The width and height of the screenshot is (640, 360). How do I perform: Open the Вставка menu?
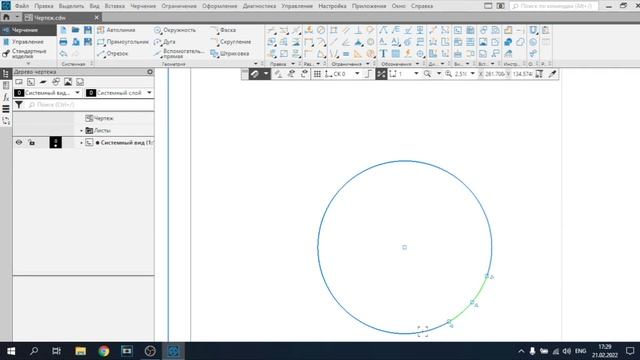pyautogui.click(x=115, y=6)
